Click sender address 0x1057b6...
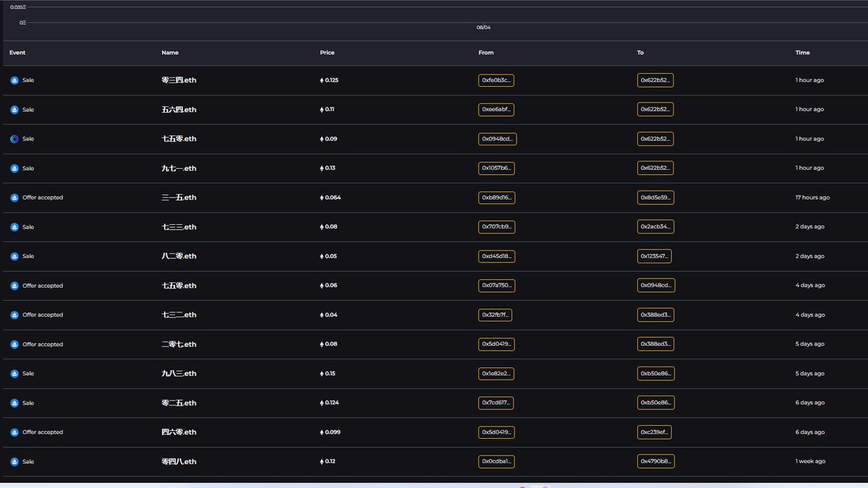Viewport: 868px width, 488px height. pos(497,168)
